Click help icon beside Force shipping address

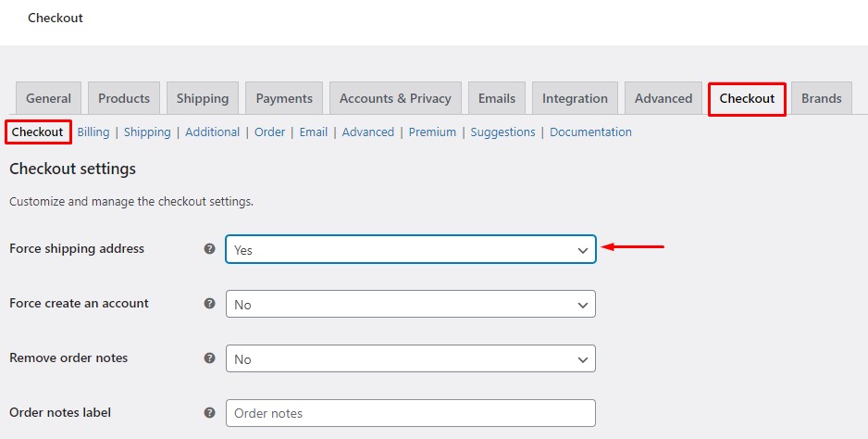tap(209, 248)
